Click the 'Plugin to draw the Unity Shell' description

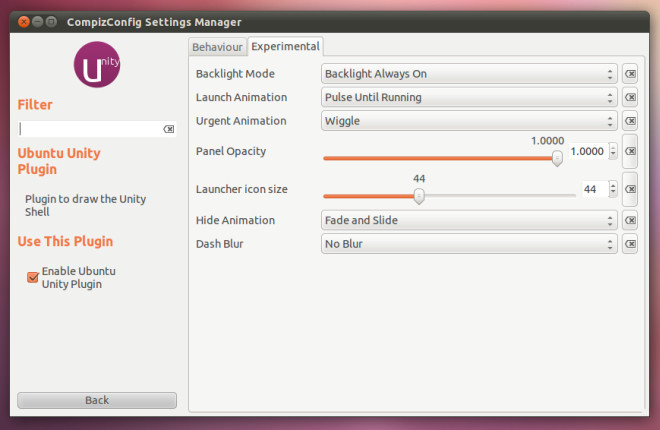85,205
